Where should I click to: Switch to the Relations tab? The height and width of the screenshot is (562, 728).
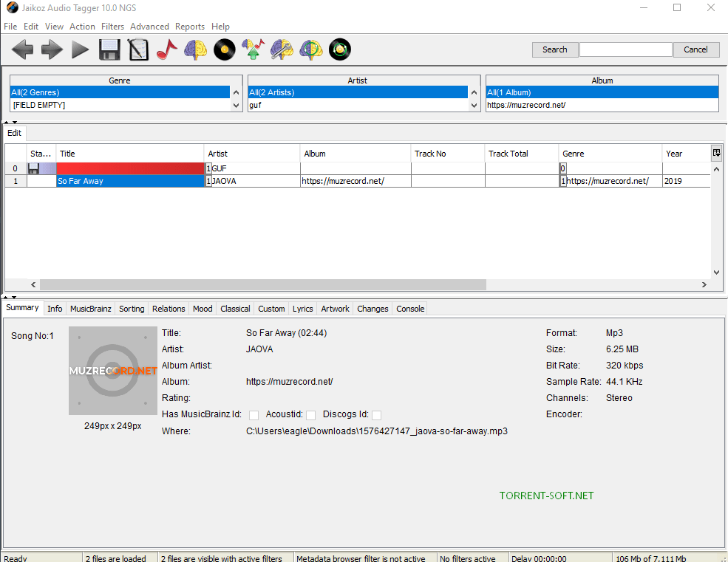point(169,309)
